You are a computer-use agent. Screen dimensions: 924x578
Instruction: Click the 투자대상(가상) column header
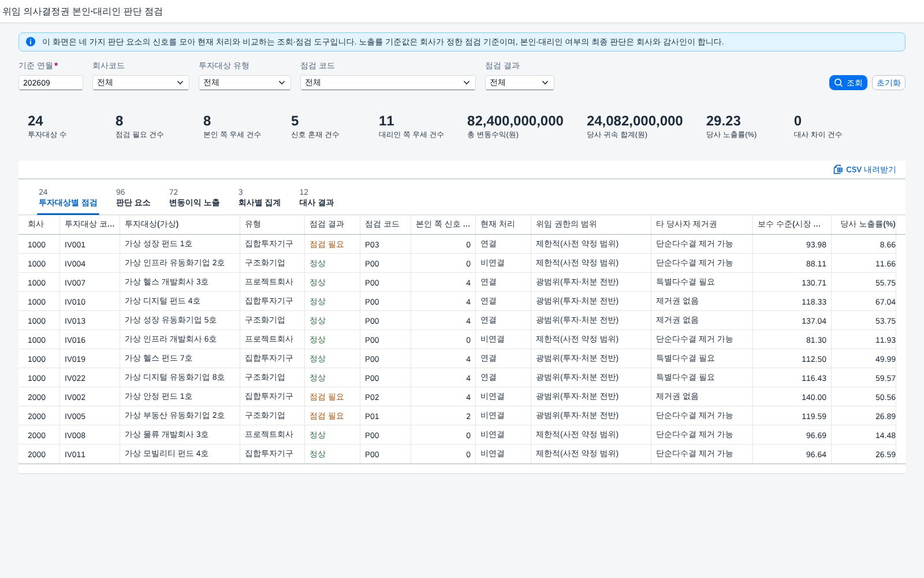[180, 224]
